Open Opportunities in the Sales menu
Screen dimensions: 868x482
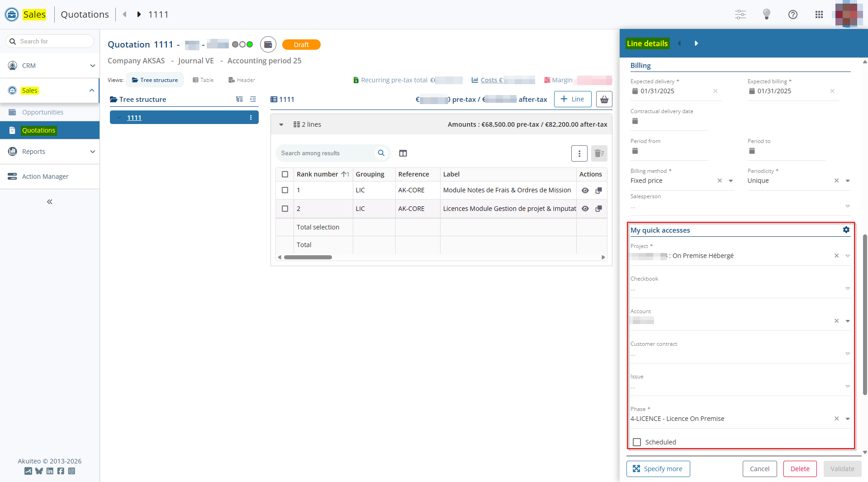(x=43, y=112)
